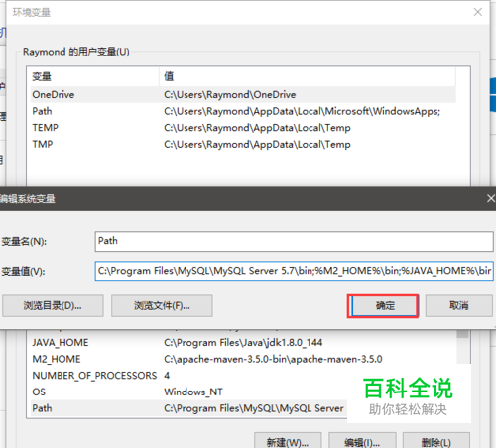496x448 pixels.
Task: Click 删除(L) under system variables
Action: 436,441
